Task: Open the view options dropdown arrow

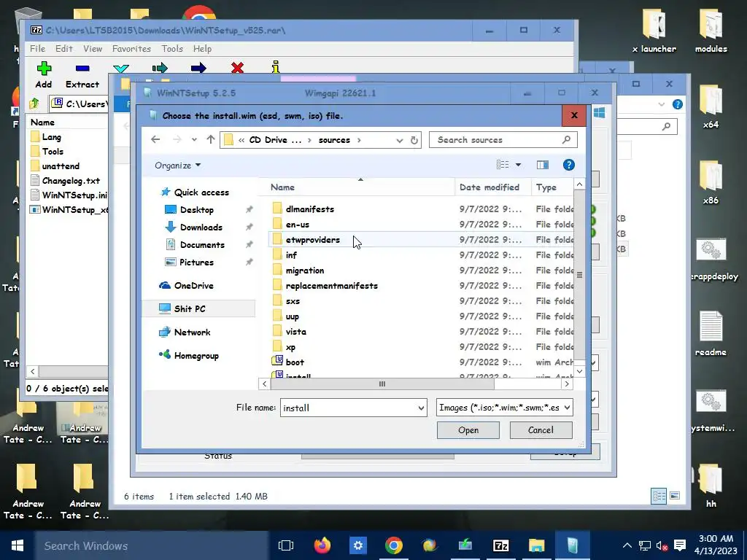Action: pos(519,165)
